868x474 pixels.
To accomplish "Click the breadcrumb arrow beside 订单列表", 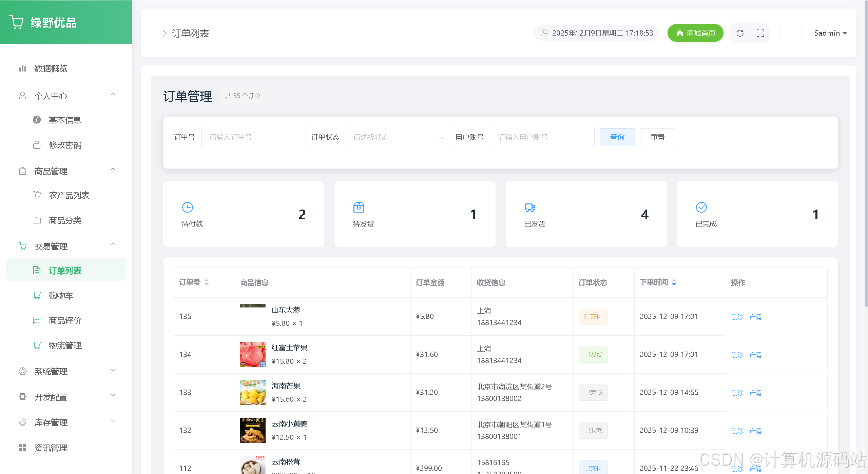I will pyautogui.click(x=165, y=33).
